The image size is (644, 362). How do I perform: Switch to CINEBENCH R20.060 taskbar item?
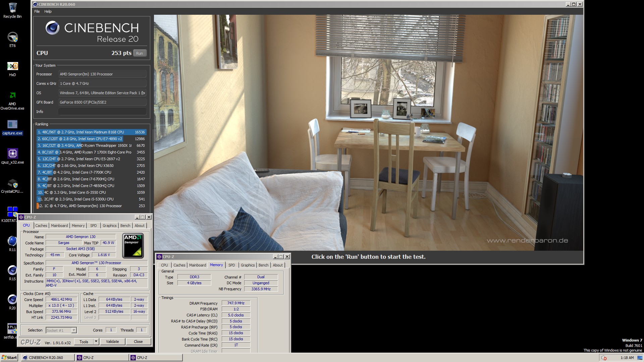coord(48,358)
